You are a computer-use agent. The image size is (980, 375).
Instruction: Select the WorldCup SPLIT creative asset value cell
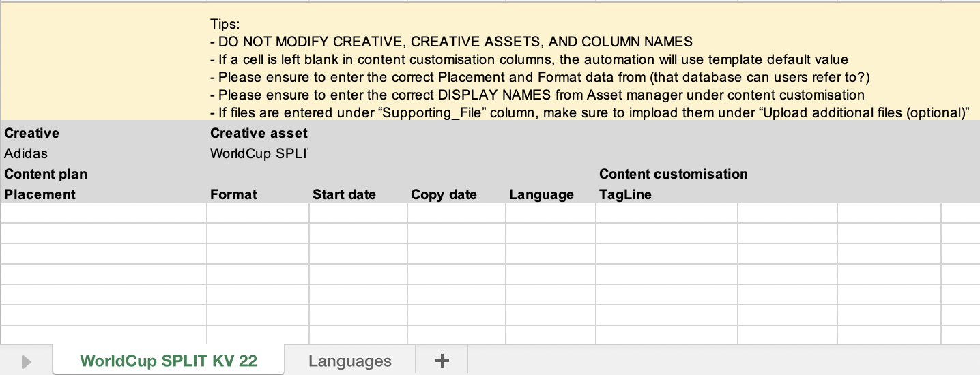click(258, 153)
